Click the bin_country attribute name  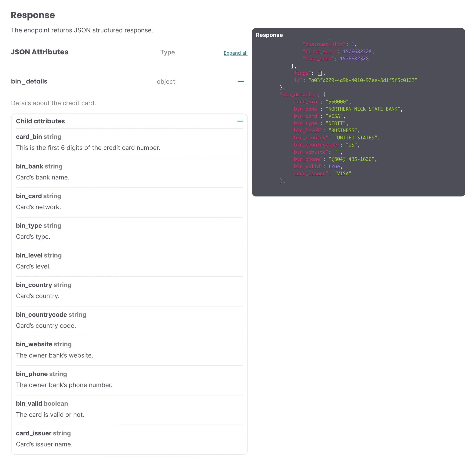[34, 285]
